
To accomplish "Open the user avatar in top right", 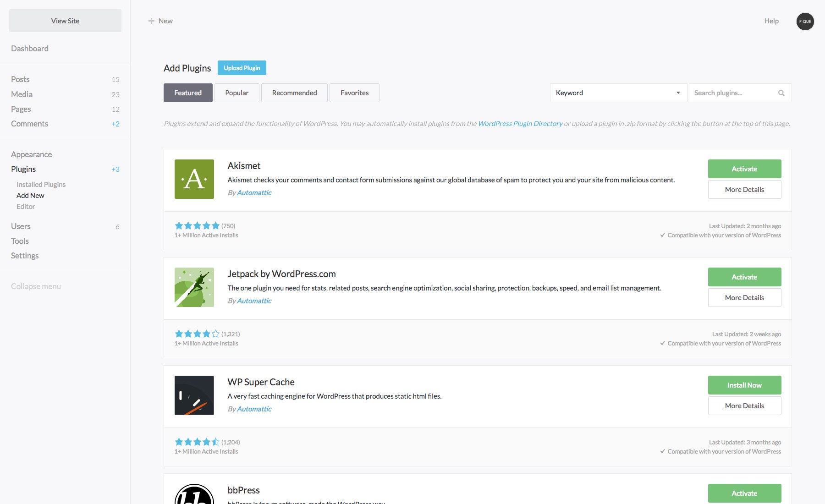I will pyautogui.click(x=805, y=21).
